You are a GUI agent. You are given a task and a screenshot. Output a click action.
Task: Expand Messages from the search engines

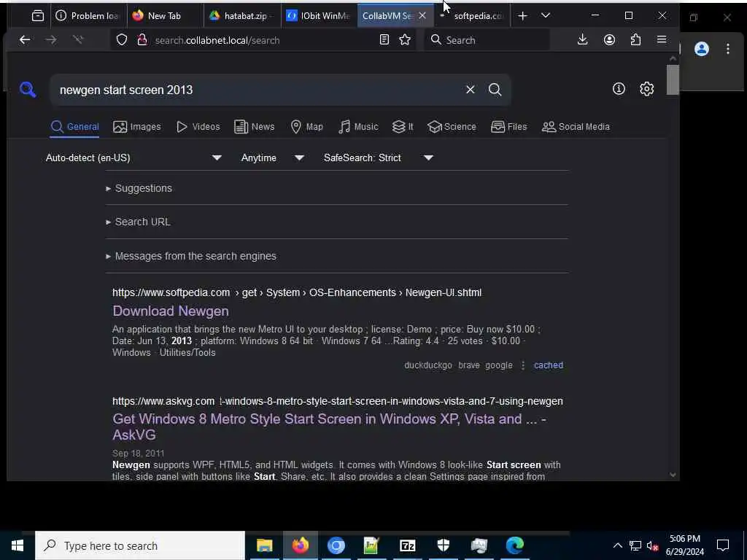tap(190, 256)
